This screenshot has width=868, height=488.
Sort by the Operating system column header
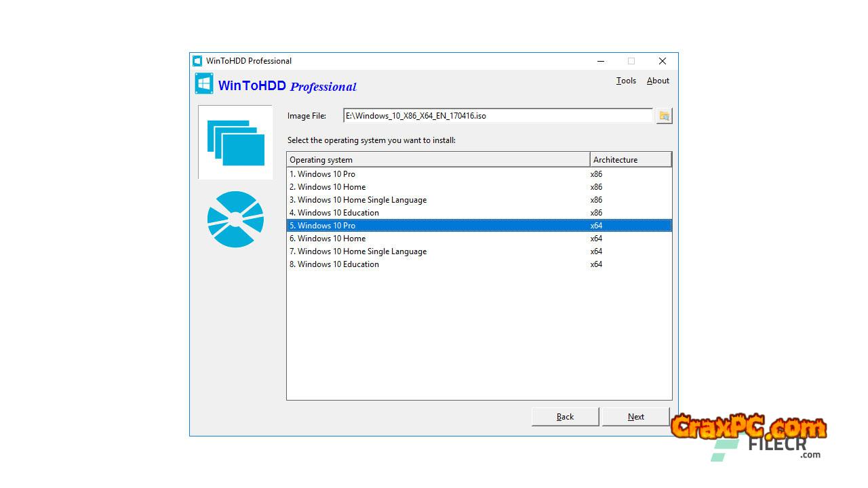click(438, 160)
